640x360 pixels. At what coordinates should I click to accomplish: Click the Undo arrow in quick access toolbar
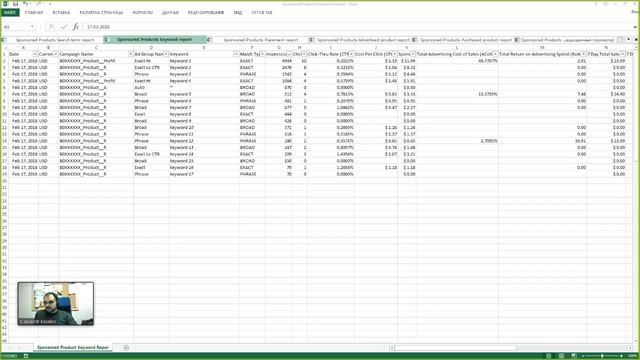click(25, 4)
